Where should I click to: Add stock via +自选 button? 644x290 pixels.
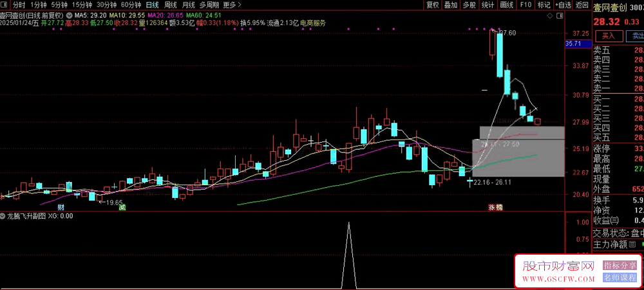(x=563, y=5)
